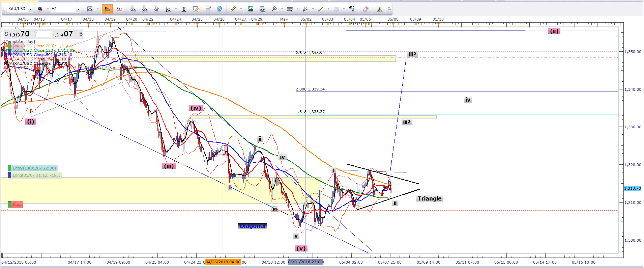Click the zoom out magnifier icon
This screenshot has width=644, height=268.
point(145,9)
